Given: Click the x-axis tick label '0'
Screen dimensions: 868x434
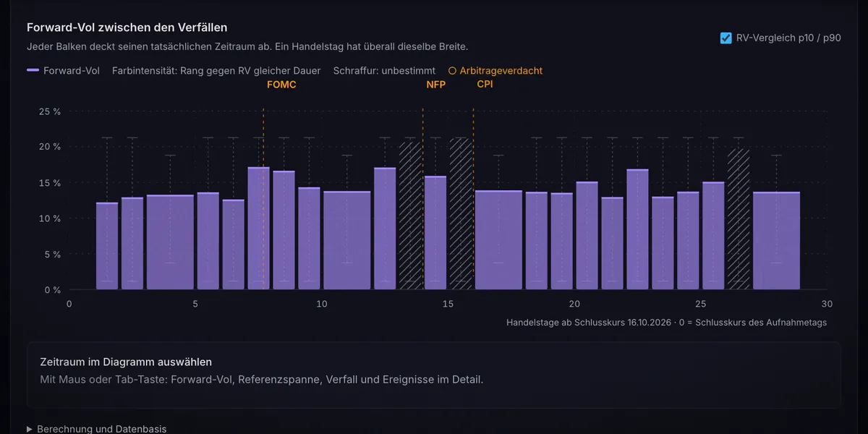Looking at the screenshot, I should click(x=69, y=304).
